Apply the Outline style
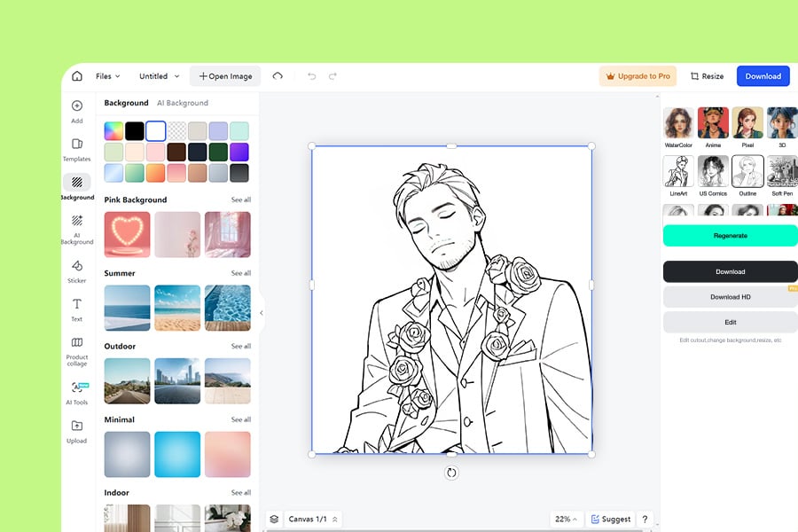This screenshot has height=532, width=798. click(747, 176)
